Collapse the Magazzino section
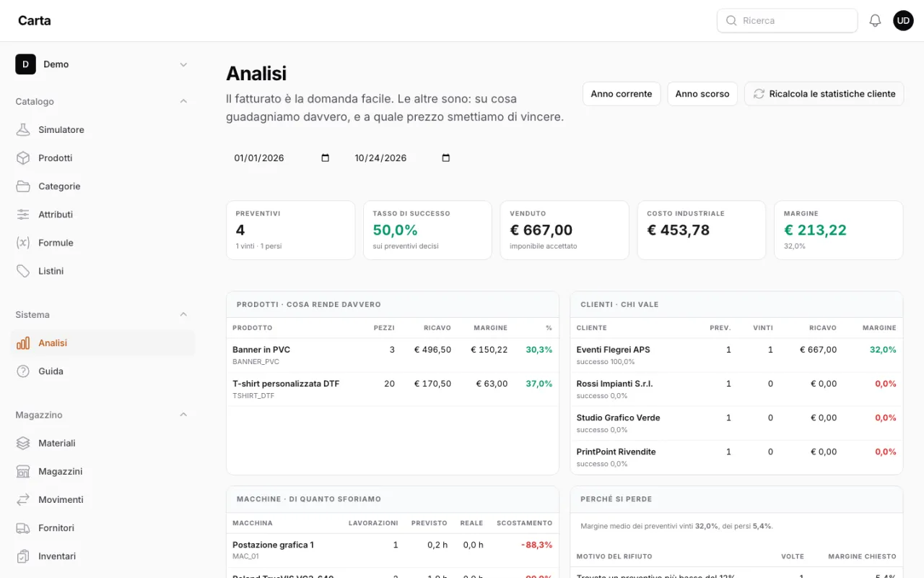 point(183,415)
